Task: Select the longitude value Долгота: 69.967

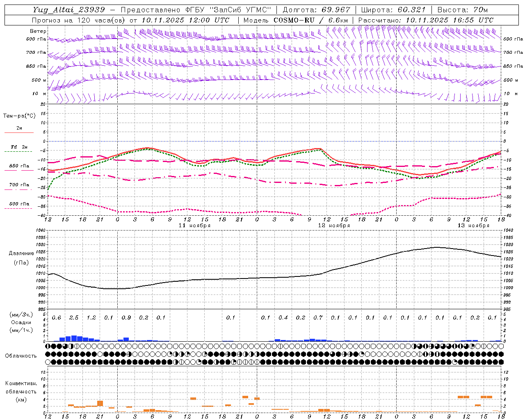Action: (317, 10)
